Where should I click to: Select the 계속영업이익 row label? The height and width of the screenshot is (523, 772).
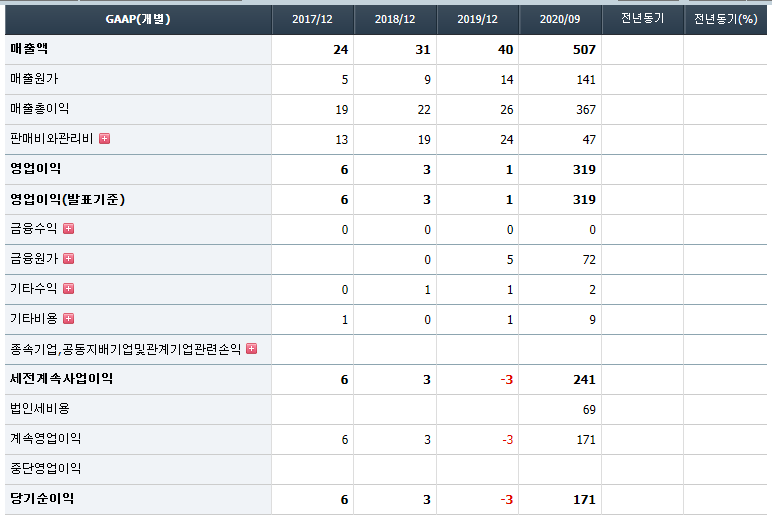tap(45, 439)
